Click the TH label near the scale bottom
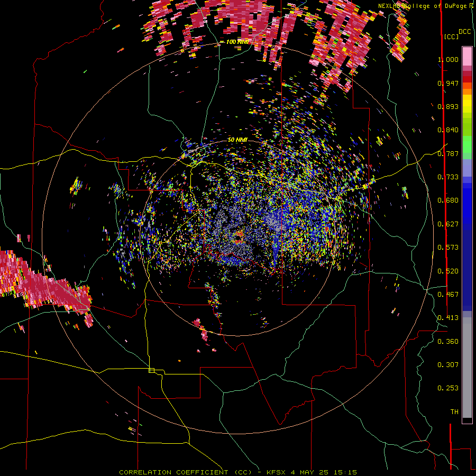Image resolution: width=476 pixels, height=476 pixels. [454, 412]
